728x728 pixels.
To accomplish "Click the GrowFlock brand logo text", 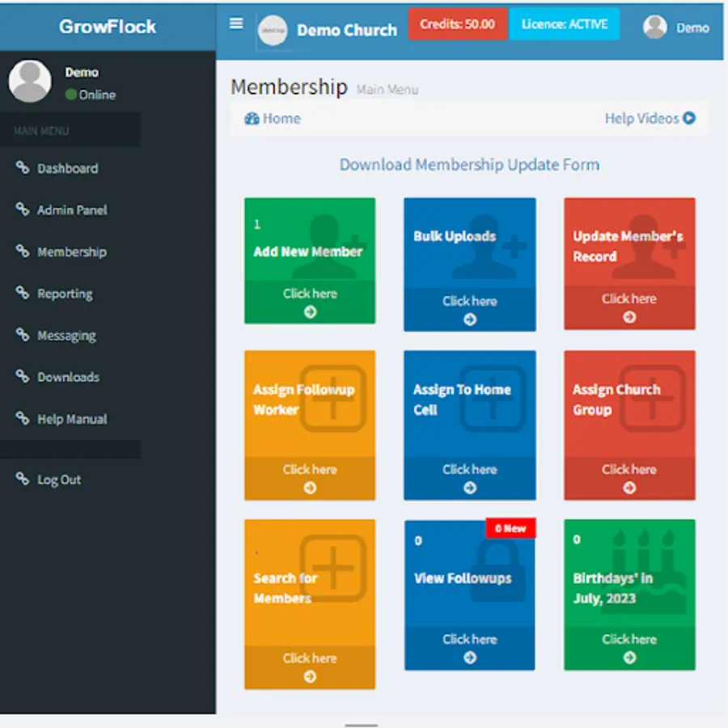I will pyautogui.click(x=108, y=27).
